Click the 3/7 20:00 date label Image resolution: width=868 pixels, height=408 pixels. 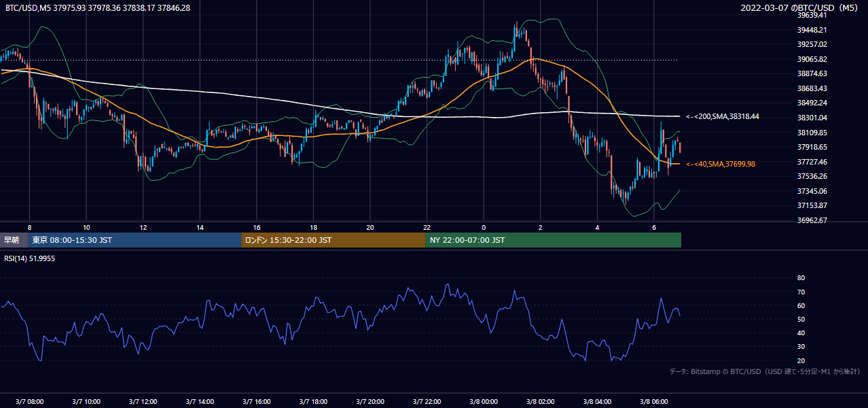coord(370,402)
